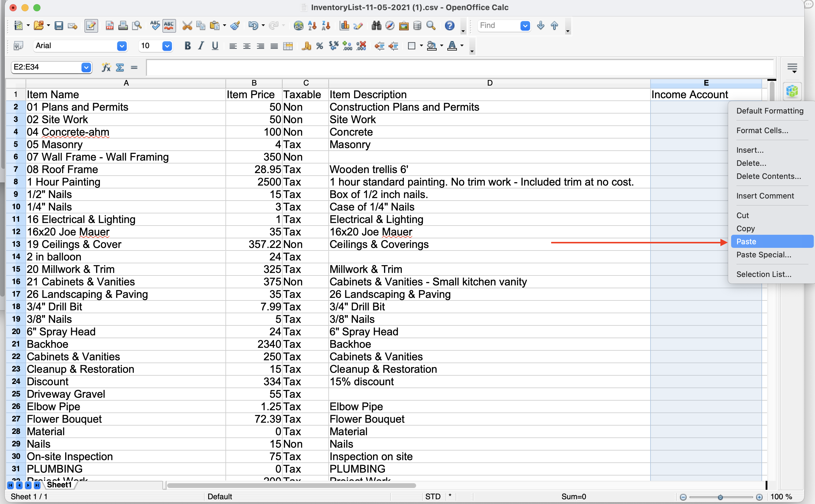Toggle Center Horizontally alignment
This screenshot has height=504, width=815.
point(247,46)
